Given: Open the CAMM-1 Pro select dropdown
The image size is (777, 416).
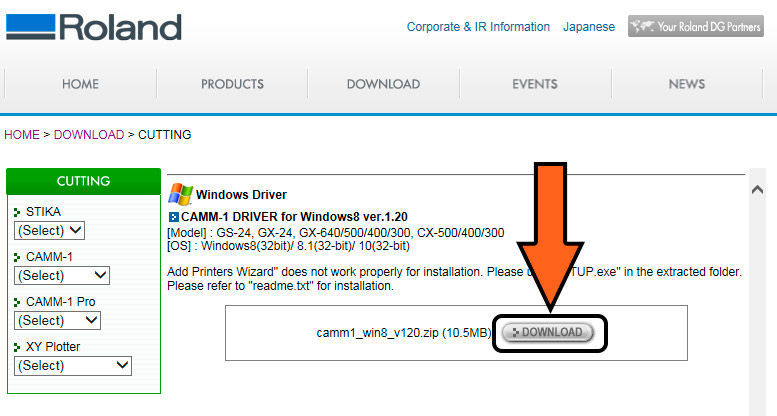Looking at the screenshot, I should pyautogui.click(x=58, y=320).
